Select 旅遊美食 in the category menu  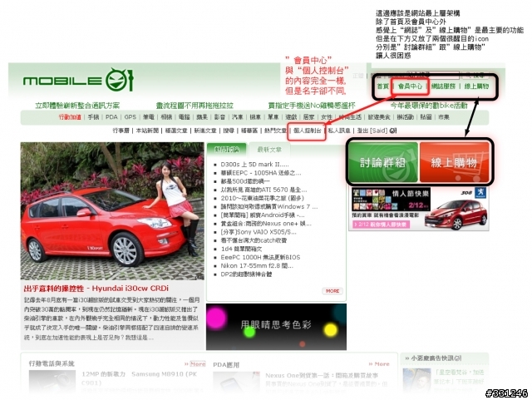pos(379,117)
